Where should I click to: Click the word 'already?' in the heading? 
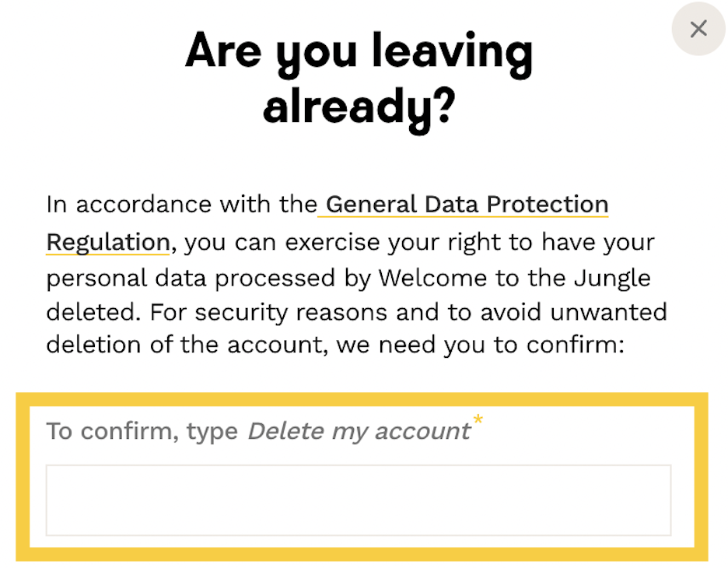pos(359,109)
